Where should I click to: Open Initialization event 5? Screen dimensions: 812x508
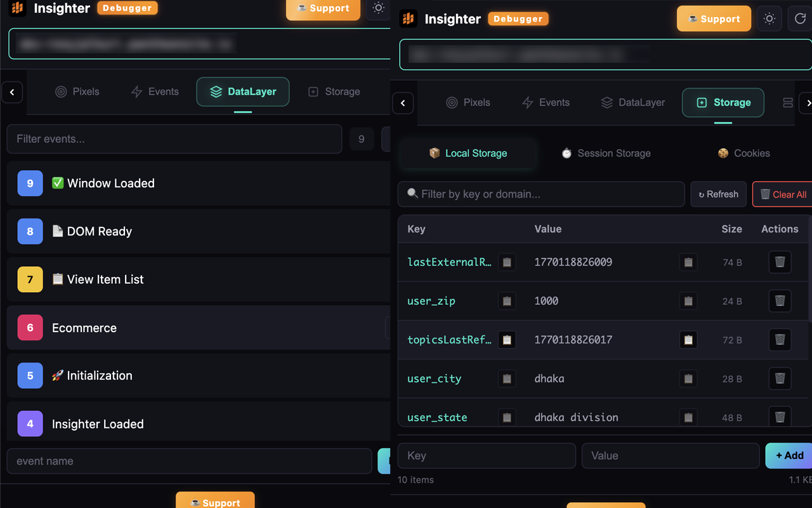199,376
